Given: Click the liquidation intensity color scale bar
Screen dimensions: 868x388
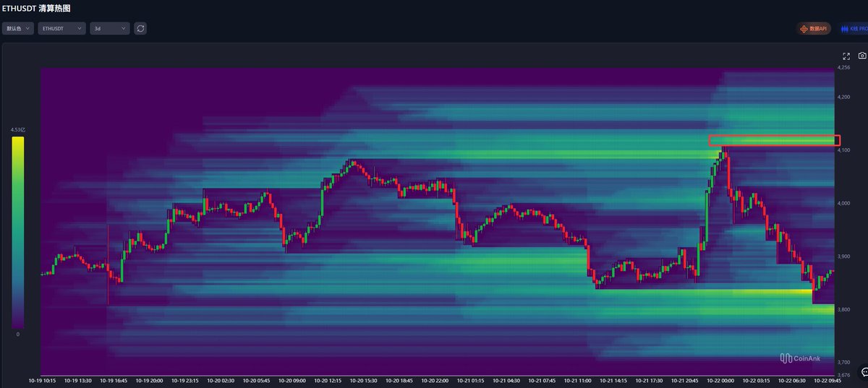Looking at the screenshot, I should click(x=17, y=233).
